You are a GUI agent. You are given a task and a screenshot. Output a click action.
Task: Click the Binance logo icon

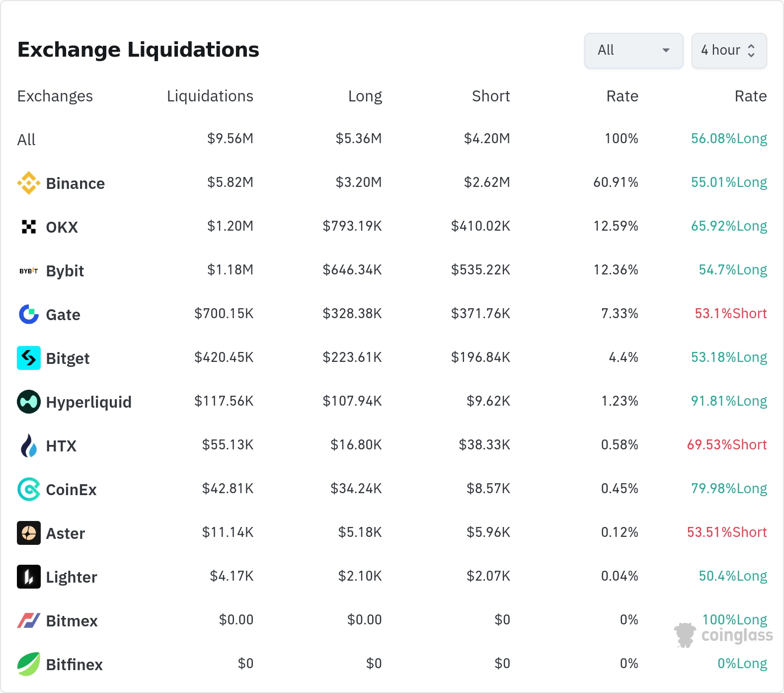29,183
